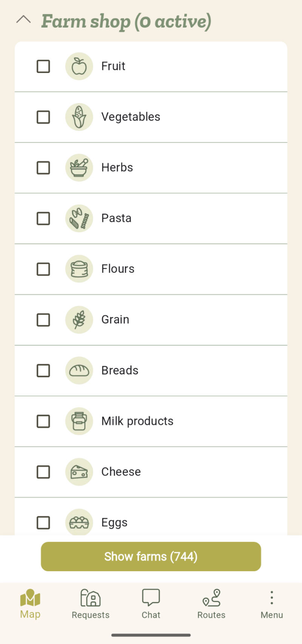Enable the Vegetables filter checkbox

point(43,117)
